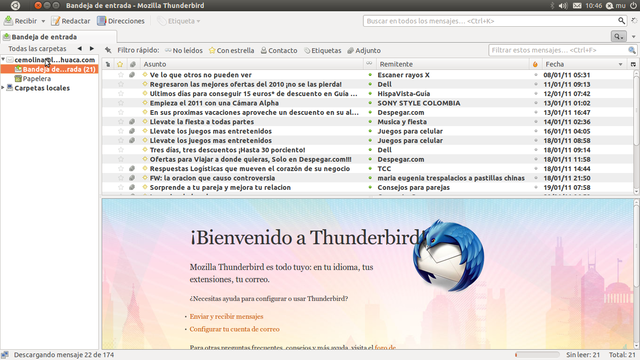Click the next folder view arrow
Image resolution: width=640 pixels, height=360 pixels.
91,49
